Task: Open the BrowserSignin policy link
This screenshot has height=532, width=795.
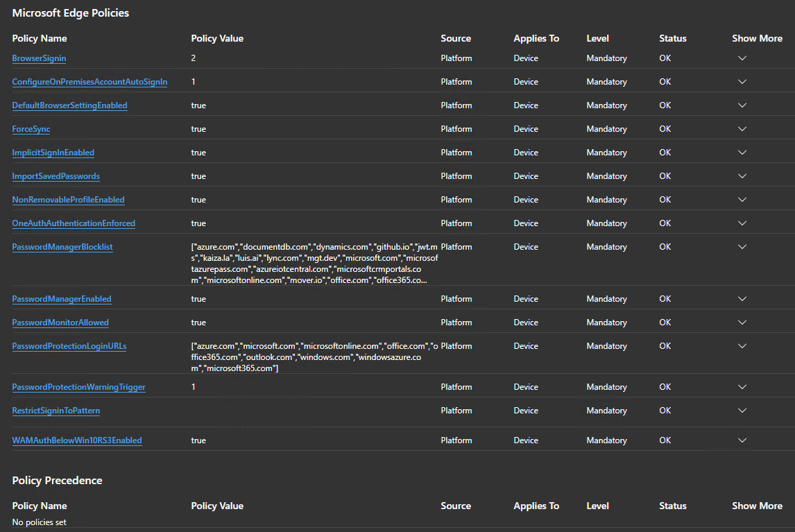Action: [x=39, y=58]
